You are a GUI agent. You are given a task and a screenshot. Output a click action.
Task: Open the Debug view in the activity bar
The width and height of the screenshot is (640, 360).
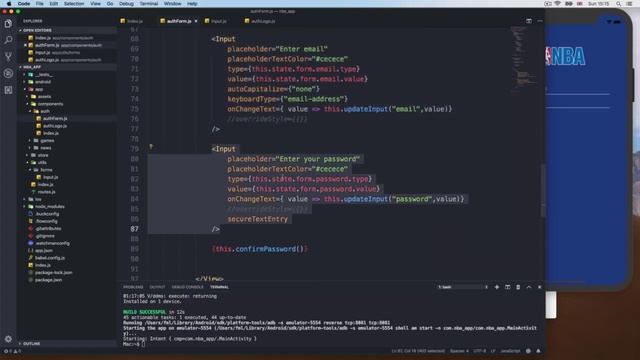[8, 73]
